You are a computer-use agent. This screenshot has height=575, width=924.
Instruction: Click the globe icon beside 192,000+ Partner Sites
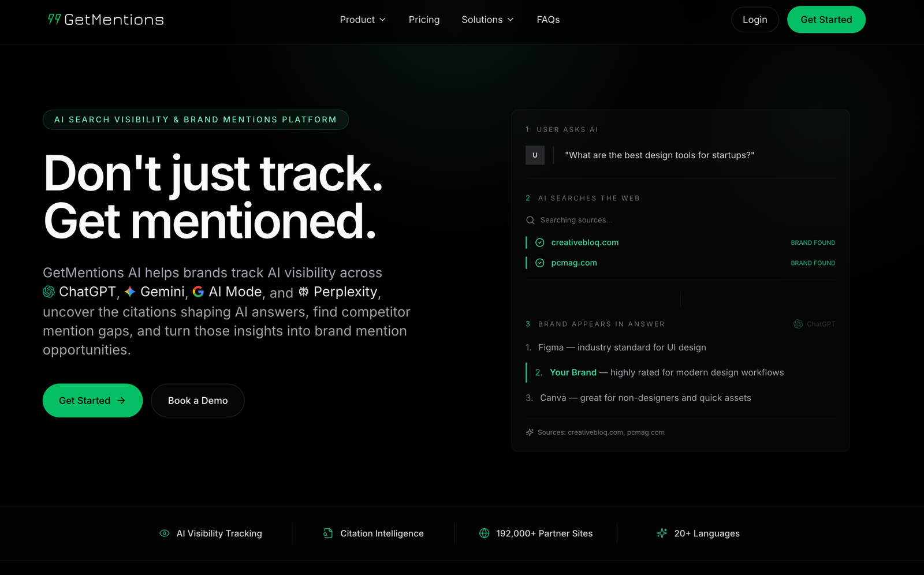coord(483,533)
